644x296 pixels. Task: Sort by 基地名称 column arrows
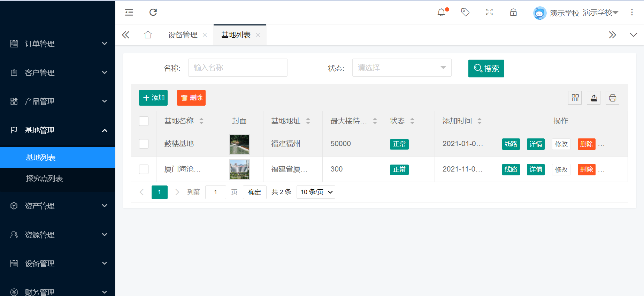(201, 121)
